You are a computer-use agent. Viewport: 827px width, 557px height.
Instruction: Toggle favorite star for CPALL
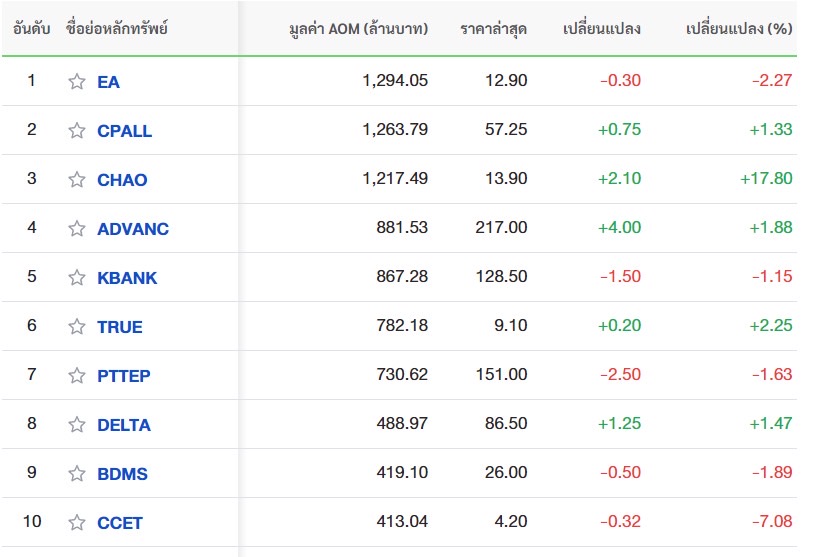click(x=77, y=130)
